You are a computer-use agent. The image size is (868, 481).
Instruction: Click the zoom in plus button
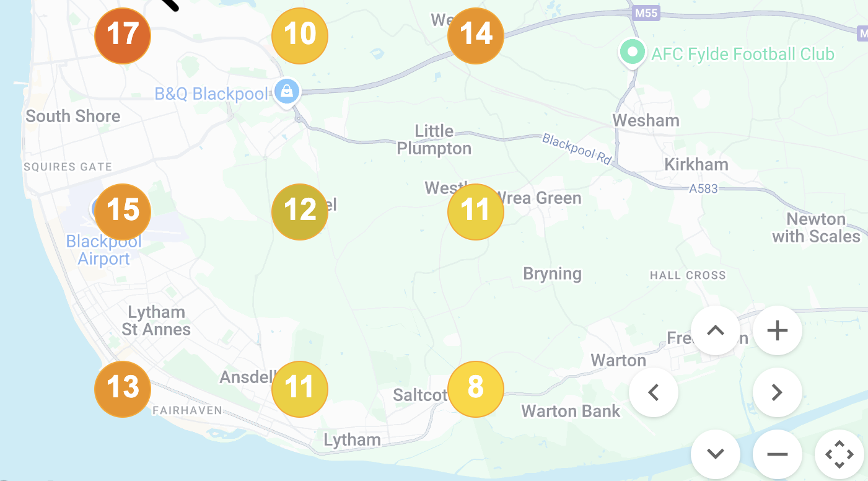coord(777,331)
